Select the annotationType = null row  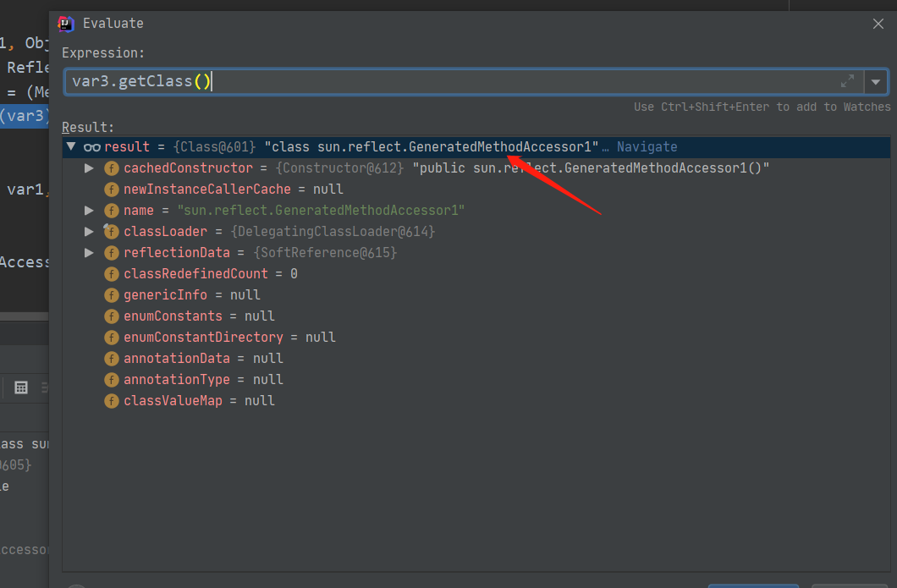tap(476, 380)
